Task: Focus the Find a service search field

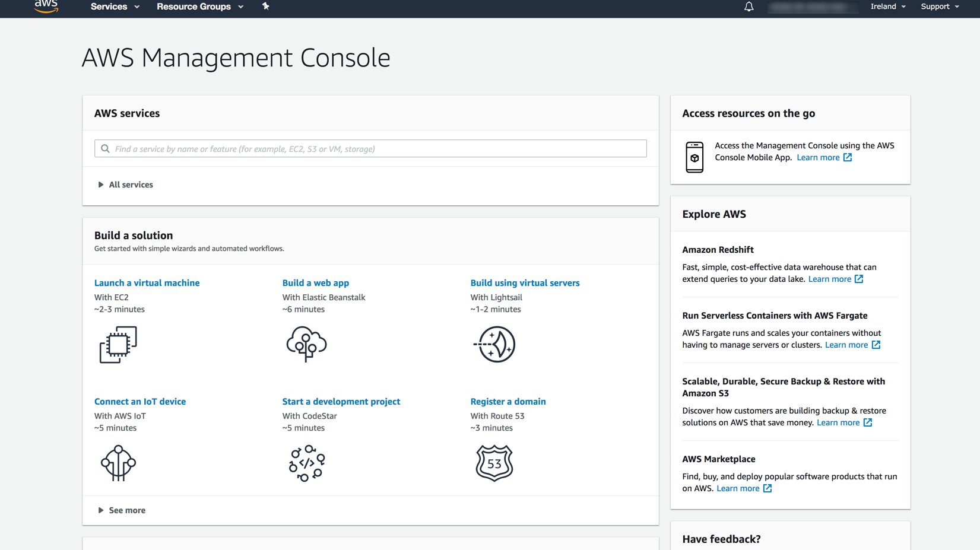Action: (370, 148)
